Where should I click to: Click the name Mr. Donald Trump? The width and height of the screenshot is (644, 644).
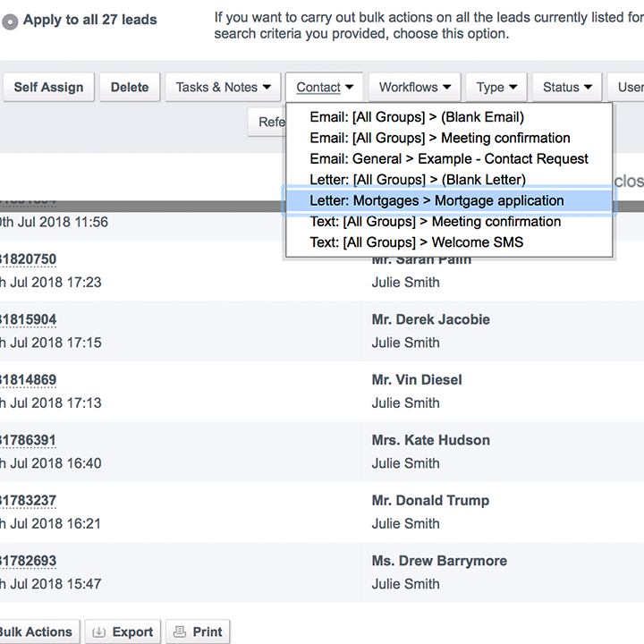pos(430,501)
